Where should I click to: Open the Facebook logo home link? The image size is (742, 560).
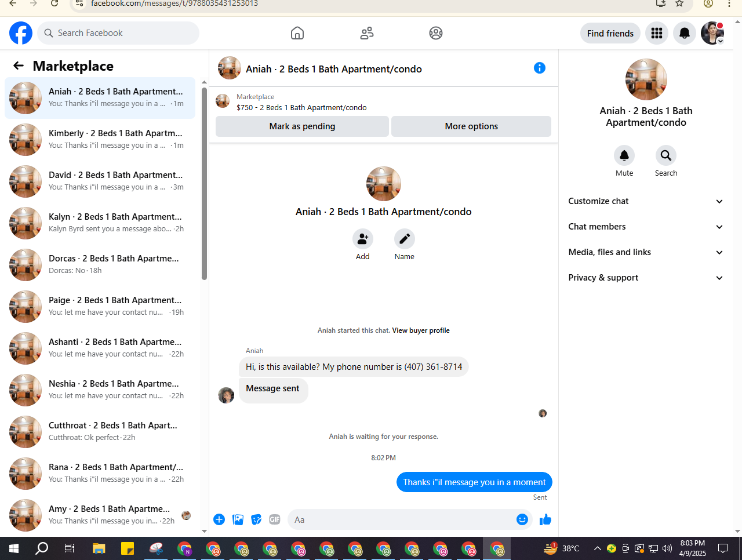pos(21,33)
